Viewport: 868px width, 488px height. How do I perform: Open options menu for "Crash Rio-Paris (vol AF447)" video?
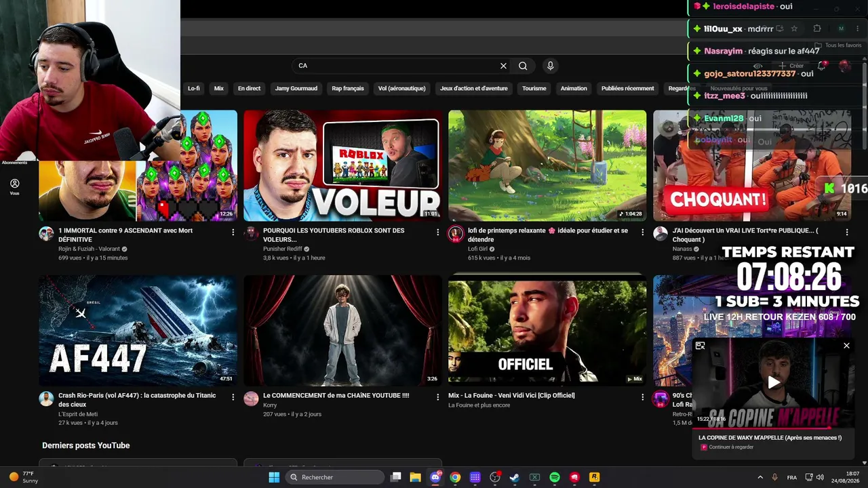point(233,396)
